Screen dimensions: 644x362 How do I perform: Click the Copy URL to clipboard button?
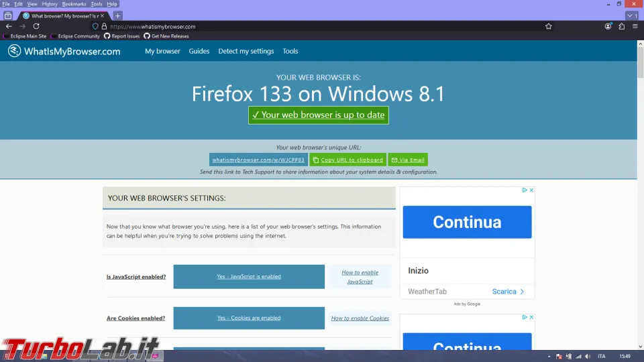point(347,160)
